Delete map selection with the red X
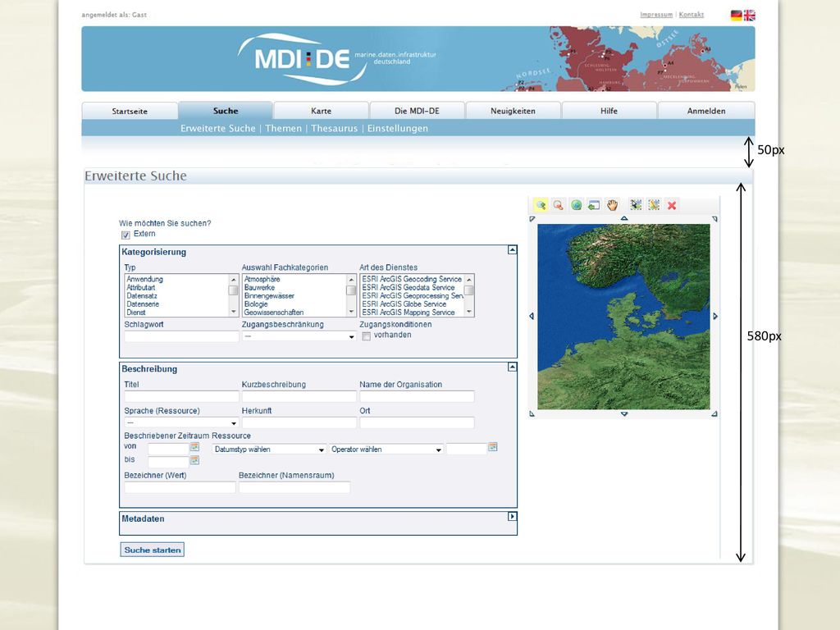 tap(672, 205)
